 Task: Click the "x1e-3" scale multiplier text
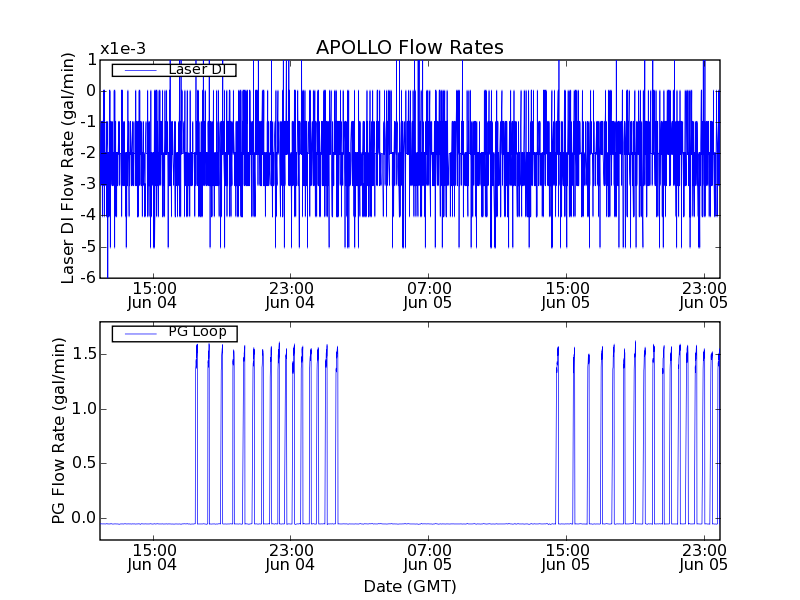coord(123,49)
